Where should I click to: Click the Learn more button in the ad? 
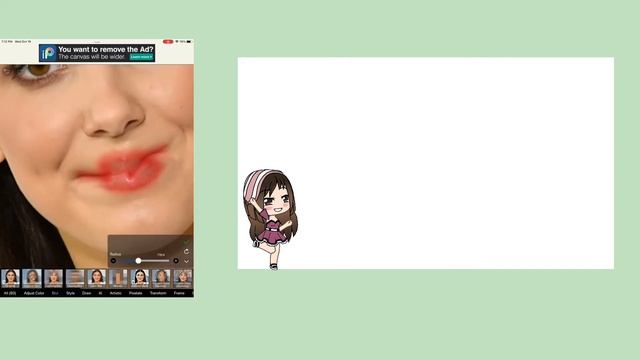pyautogui.click(x=142, y=57)
